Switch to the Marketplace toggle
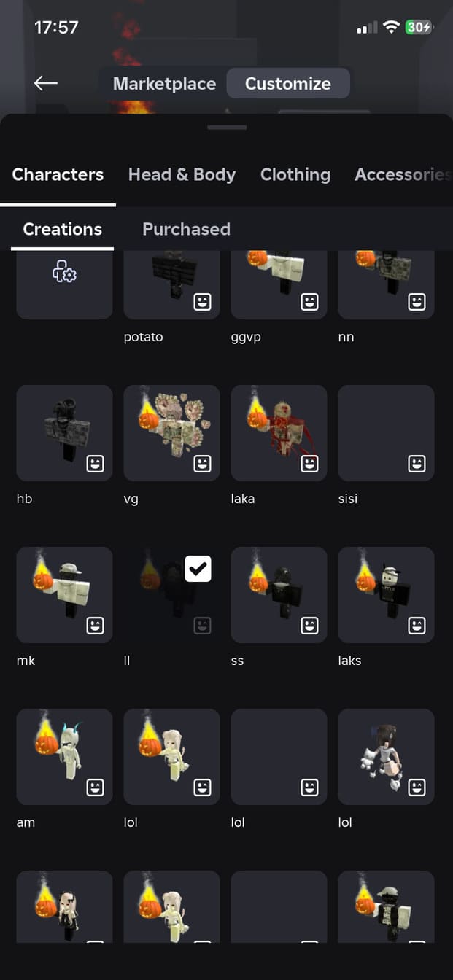 tap(164, 84)
